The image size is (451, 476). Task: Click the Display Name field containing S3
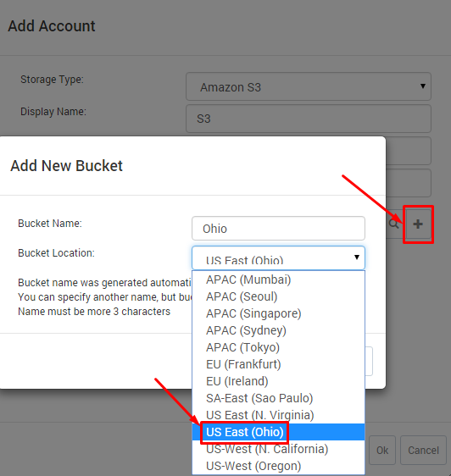click(x=309, y=119)
